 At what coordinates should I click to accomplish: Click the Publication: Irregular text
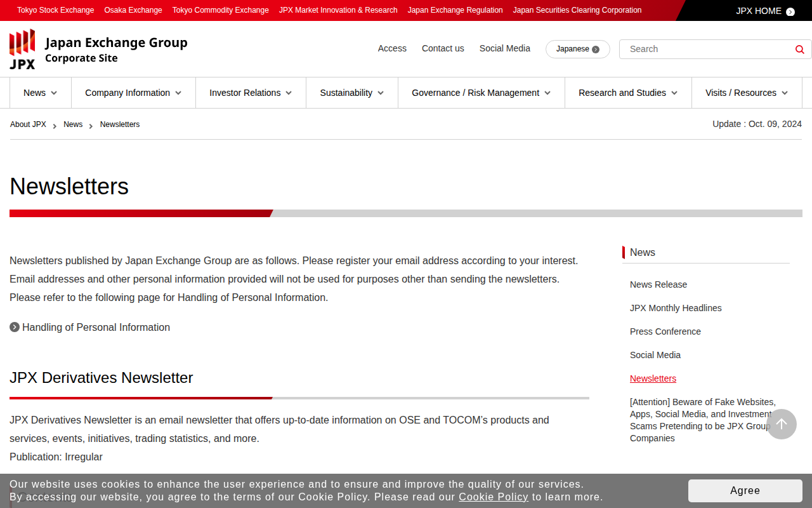coord(56,457)
